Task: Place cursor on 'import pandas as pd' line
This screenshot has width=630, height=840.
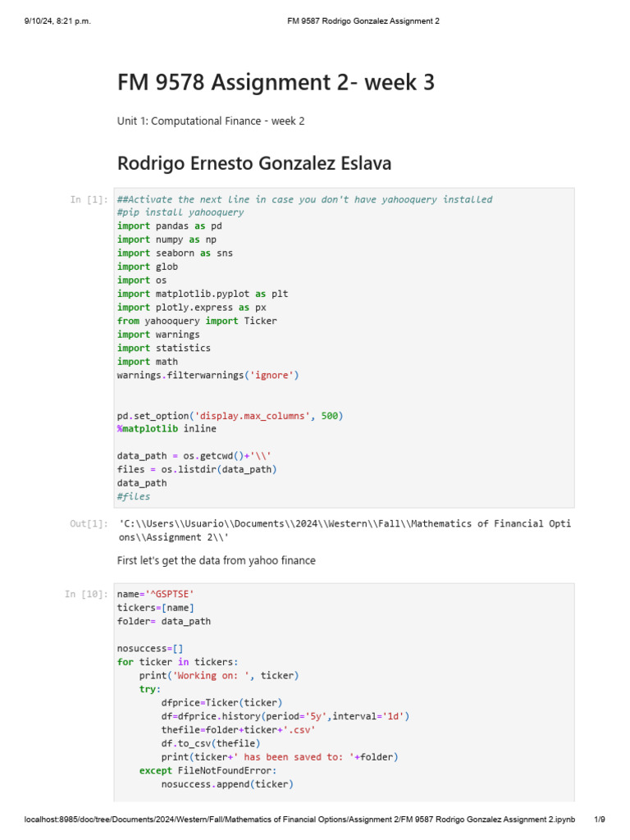Action: [x=170, y=226]
